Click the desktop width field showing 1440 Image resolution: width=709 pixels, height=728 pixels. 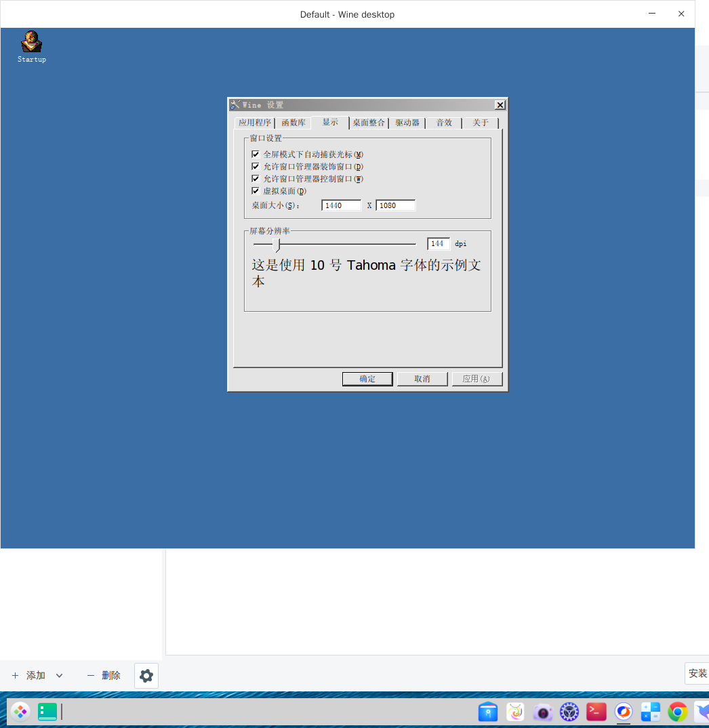click(341, 205)
